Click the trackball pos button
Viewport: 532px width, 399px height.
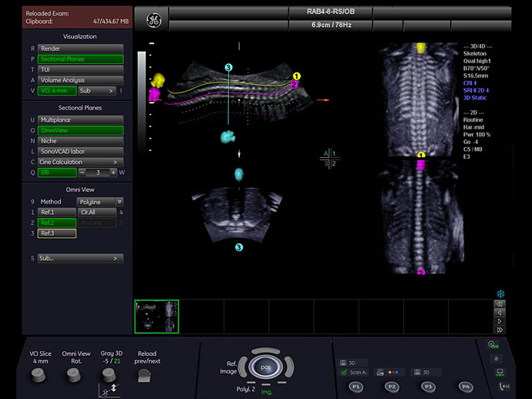tap(265, 368)
